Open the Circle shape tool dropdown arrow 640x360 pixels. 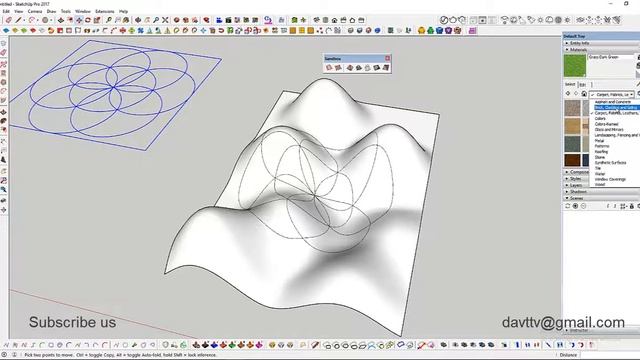coord(51,20)
